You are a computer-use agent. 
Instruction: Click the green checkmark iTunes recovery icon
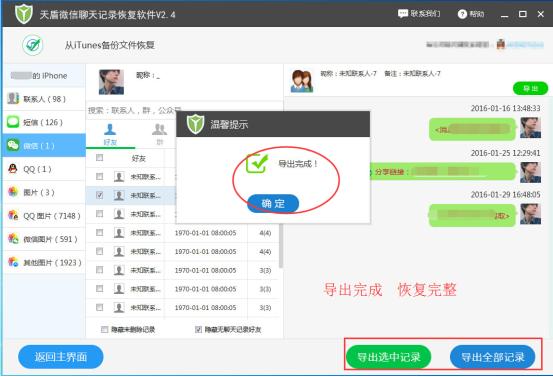pyautogui.click(x=33, y=45)
